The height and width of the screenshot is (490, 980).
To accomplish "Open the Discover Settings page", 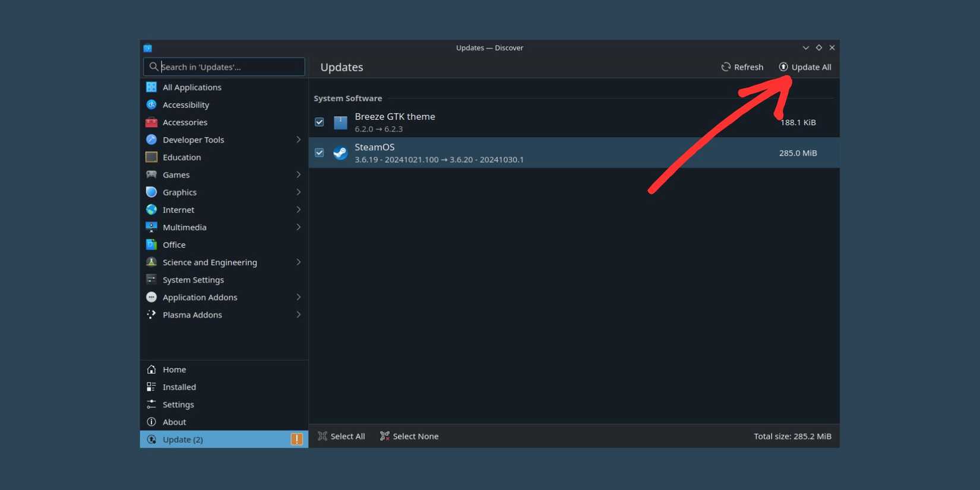I will pos(178,404).
